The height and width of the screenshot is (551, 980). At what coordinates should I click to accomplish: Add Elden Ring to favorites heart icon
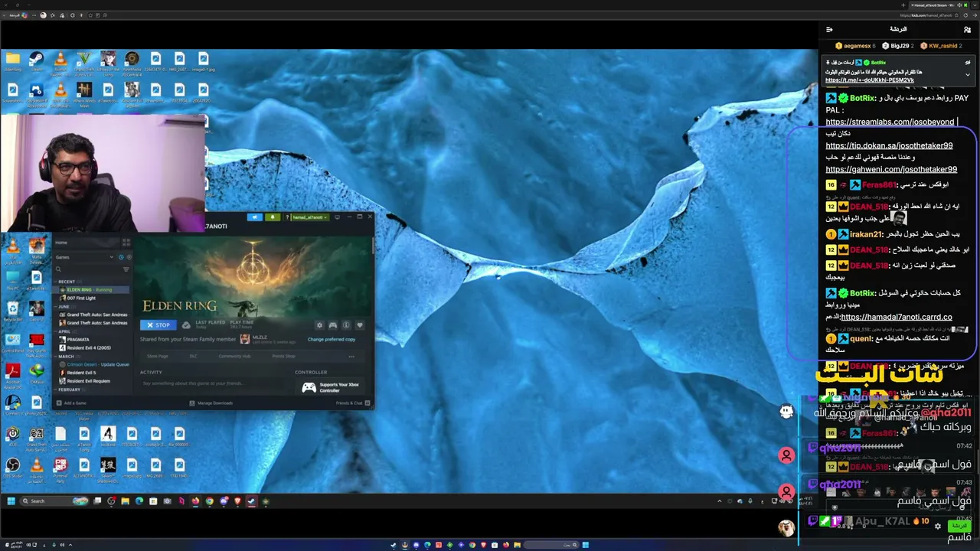359,325
